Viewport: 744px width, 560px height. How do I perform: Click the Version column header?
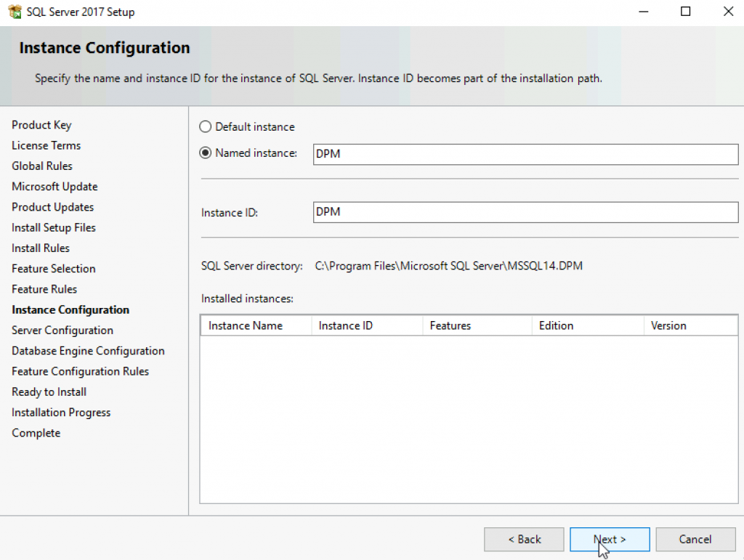tap(691, 325)
